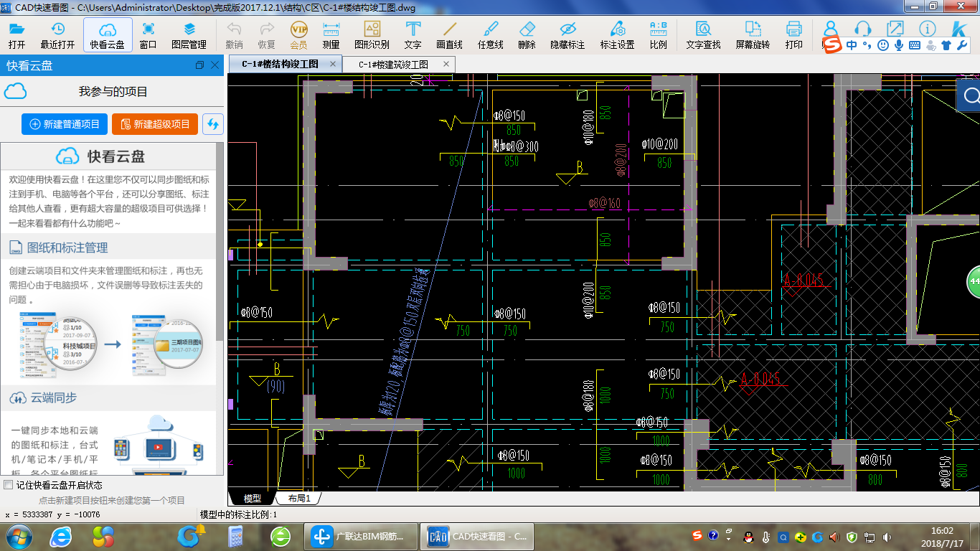Toggle 隐藏标注 hide annotations
Screen dimensions: 980x551
pyautogui.click(x=568, y=34)
